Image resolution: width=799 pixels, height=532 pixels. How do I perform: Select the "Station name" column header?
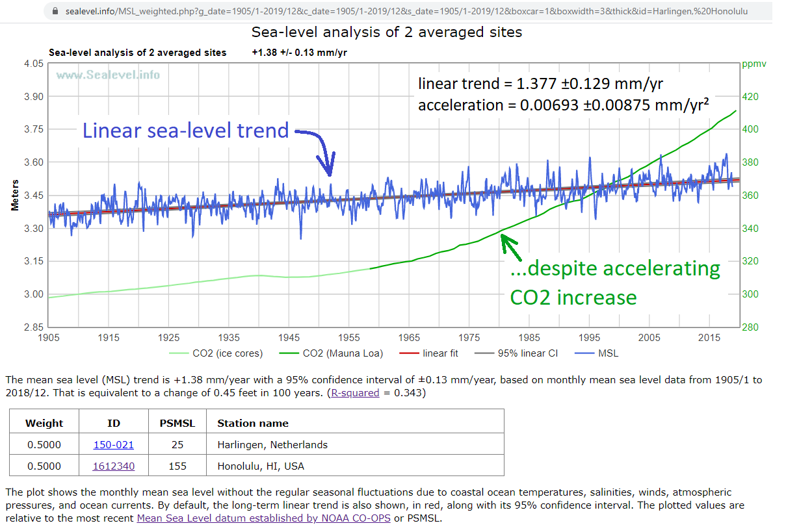click(x=253, y=423)
